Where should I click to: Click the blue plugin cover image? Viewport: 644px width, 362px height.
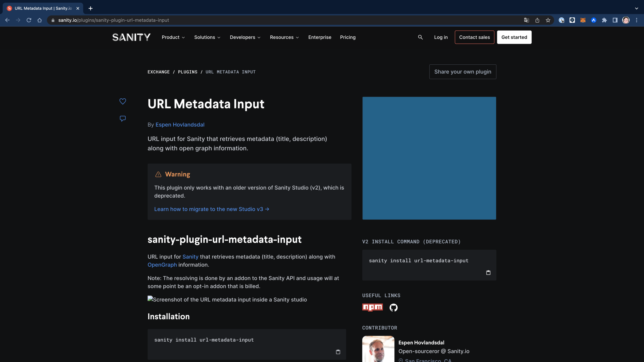click(429, 158)
